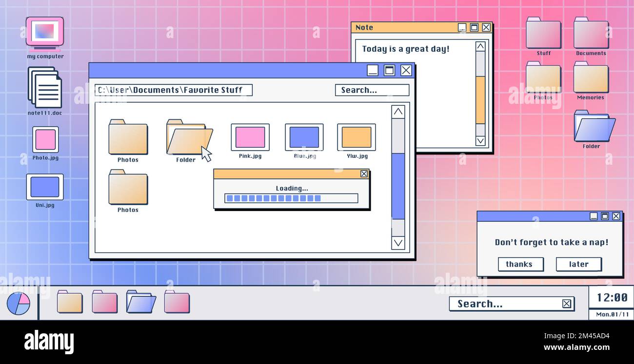Click file window scrollbar up arrow
Image resolution: width=634 pixels, height=364 pixels.
[x=398, y=112]
